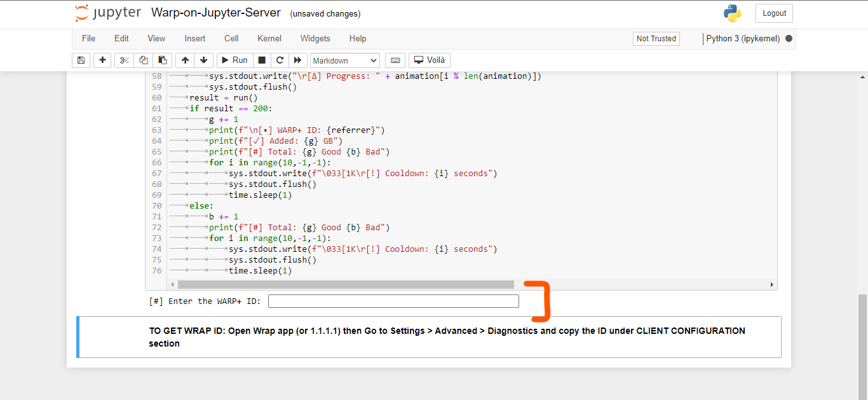Viewport: 868px width, 400px height.
Task: Click the Logout button
Action: click(x=774, y=13)
